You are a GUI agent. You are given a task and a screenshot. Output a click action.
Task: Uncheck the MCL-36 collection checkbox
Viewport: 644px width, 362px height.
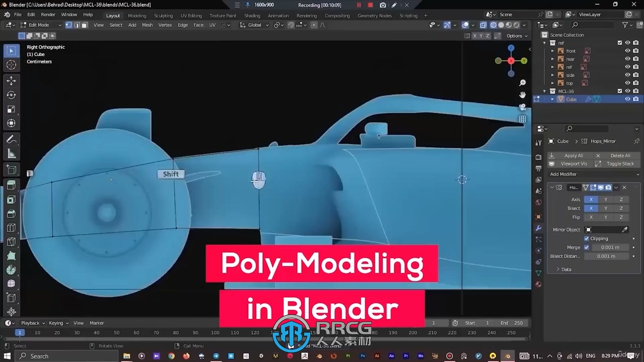click(x=620, y=91)
